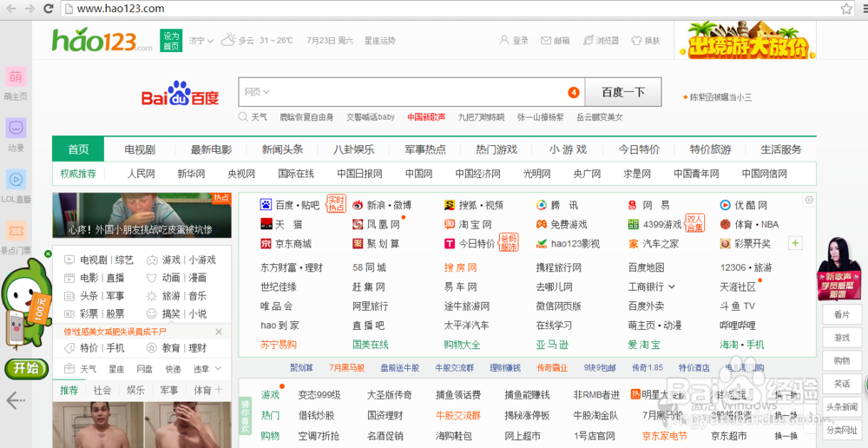Open the 苏宁易购 link
The height and width of the screenshot is (448, 868).
coord(279,345)
